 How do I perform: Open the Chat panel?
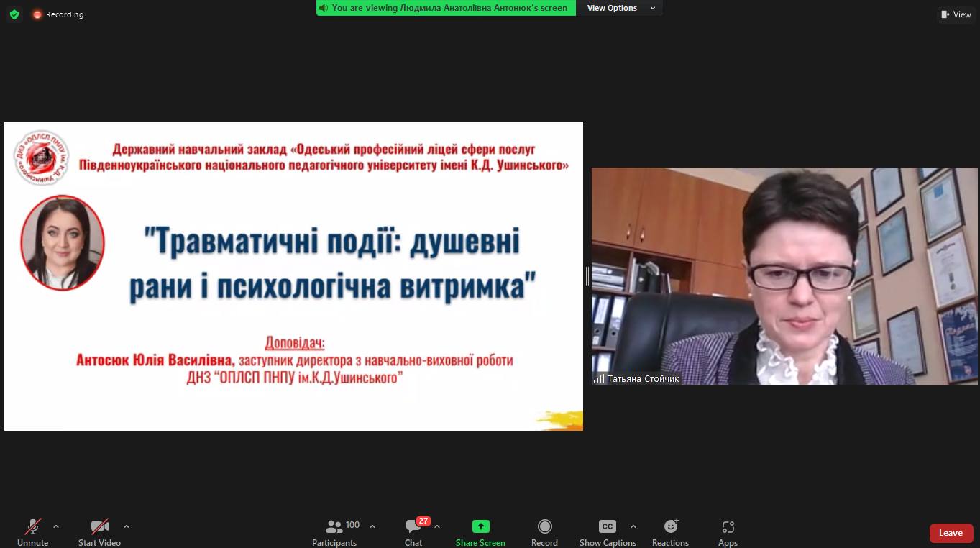click(x=413, y=532)
